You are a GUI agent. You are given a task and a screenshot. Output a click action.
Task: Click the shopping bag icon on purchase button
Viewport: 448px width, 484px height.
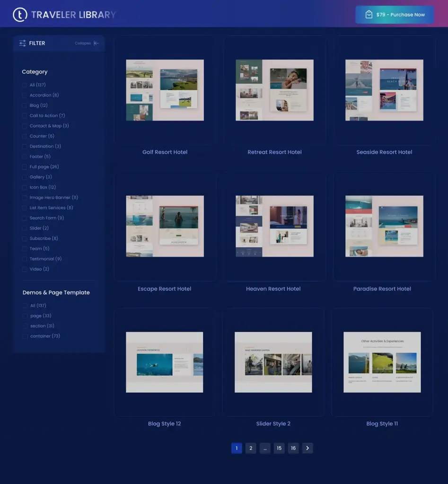point(368,14)
